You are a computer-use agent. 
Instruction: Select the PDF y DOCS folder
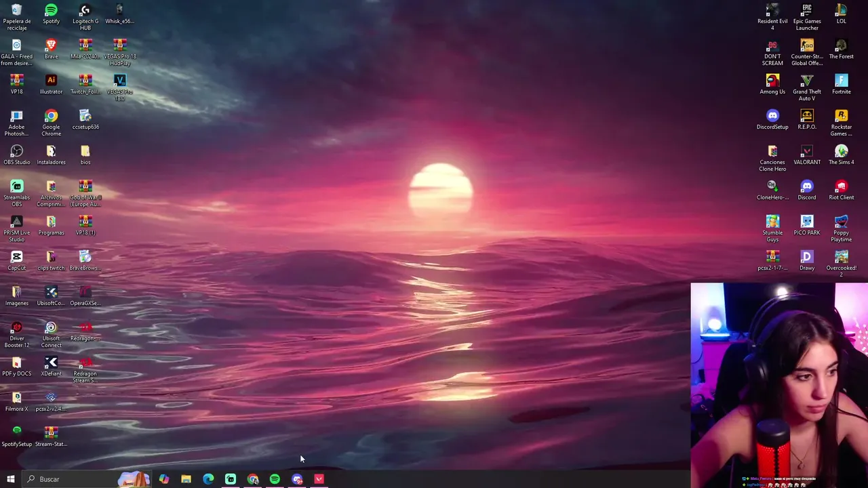tap(16, 366)
